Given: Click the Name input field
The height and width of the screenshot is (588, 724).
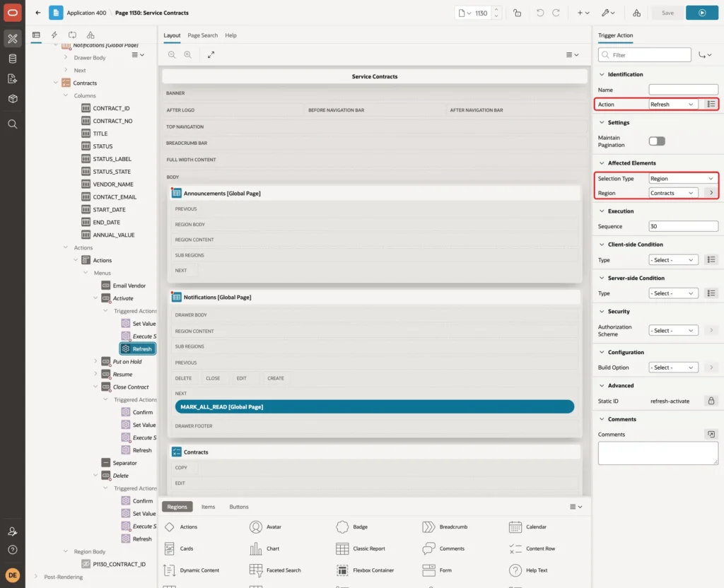Looking at the screenshot, I should coord(683,90).
